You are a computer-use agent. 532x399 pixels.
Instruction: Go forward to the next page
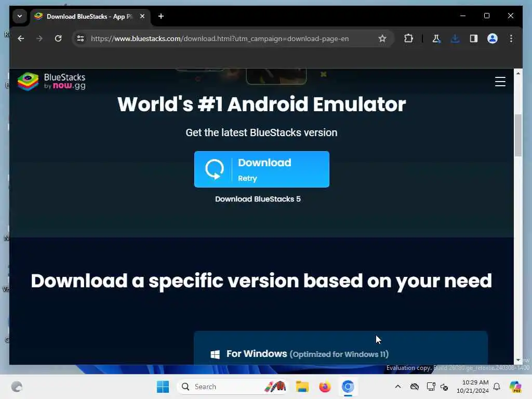[39, 38]
